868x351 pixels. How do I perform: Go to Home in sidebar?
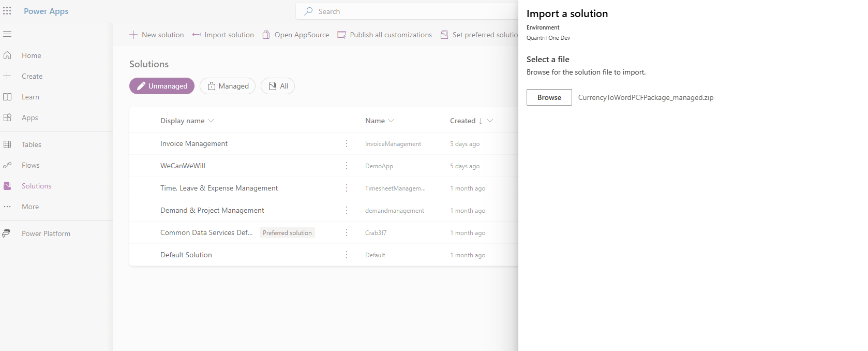(x=31, y=55)
